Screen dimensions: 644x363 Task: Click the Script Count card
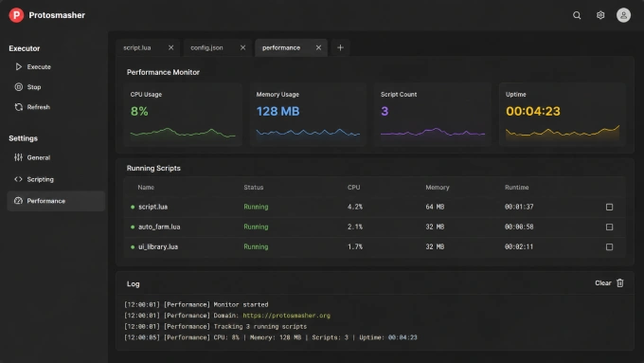tap(433, 115)
